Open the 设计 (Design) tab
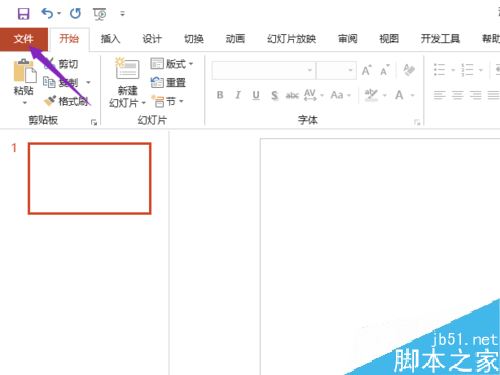This screenshot has height=375, width=500. coord(152,39)
